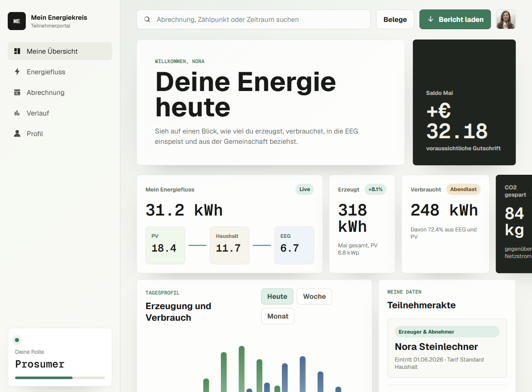Click Mai gesamt, PV 6.8 kWp text
532x392 pixels.
pos(358,249)
